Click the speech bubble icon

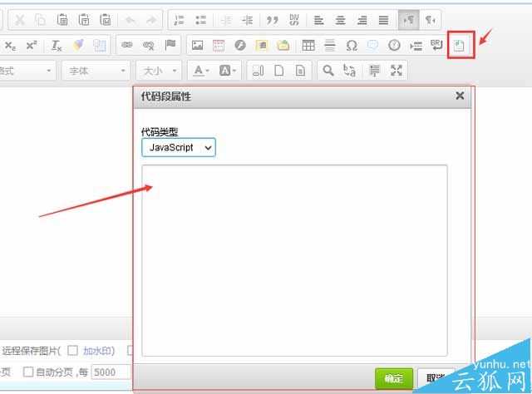[372, 45]
